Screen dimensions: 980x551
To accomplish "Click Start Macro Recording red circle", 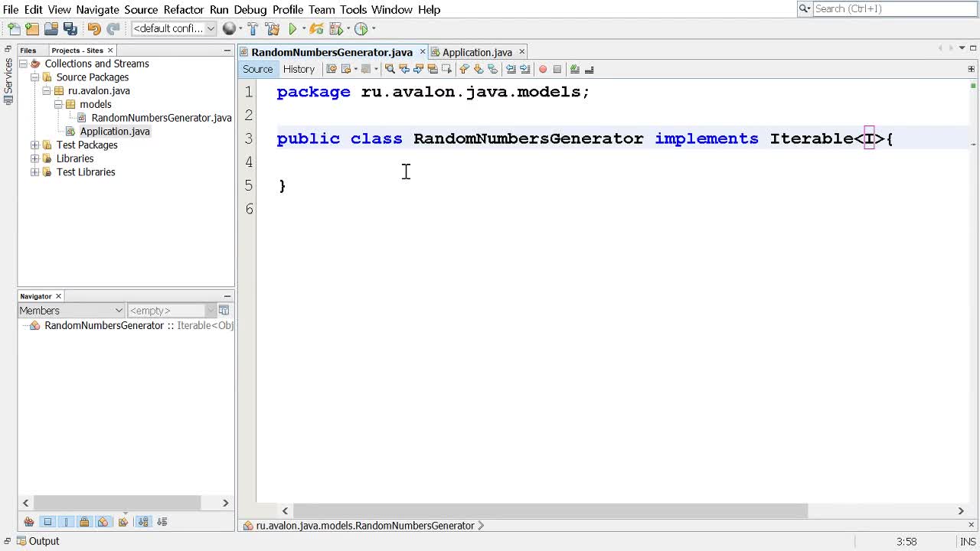I will point(543,69).
